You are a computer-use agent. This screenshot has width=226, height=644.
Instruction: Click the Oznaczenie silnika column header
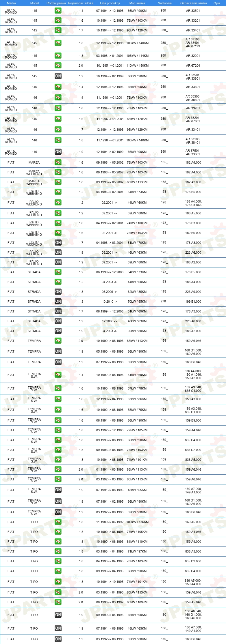tap(194, 3)
